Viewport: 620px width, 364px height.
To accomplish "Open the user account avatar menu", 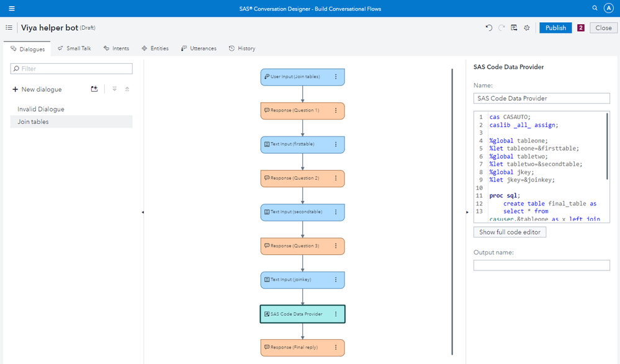I will [x=608, y=9].
